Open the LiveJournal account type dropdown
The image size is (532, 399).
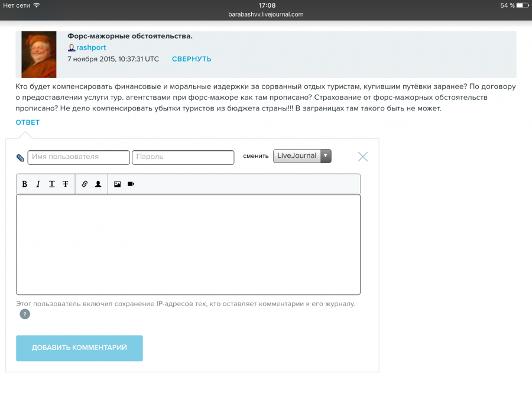[x=302, y=156]
